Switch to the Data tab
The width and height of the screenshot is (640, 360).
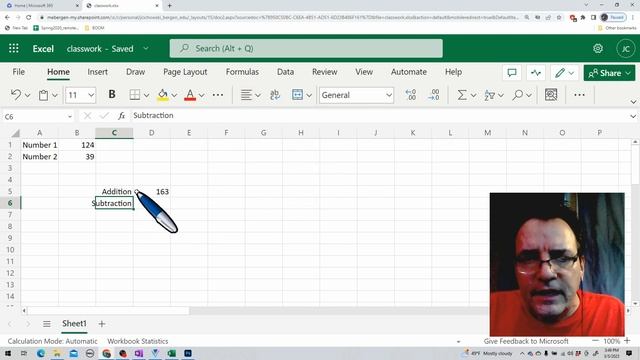coord(285,72)
